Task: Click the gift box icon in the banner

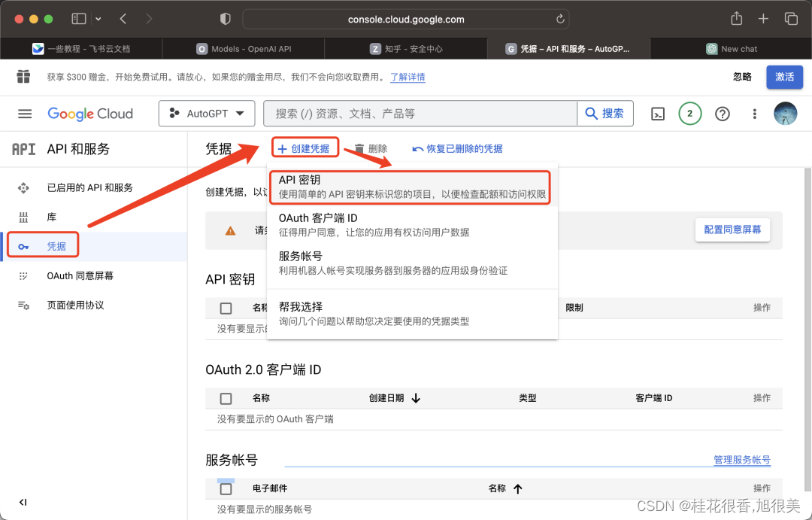Action: pos(23,77)
